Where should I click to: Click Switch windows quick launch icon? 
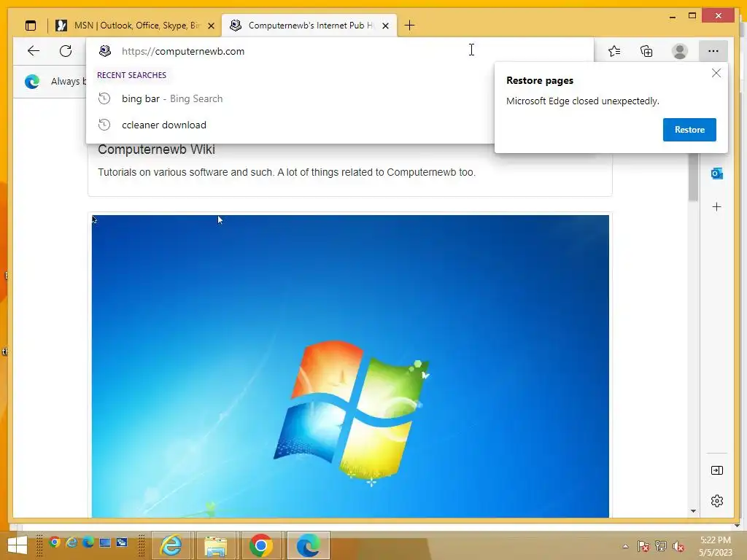(122, 542)
